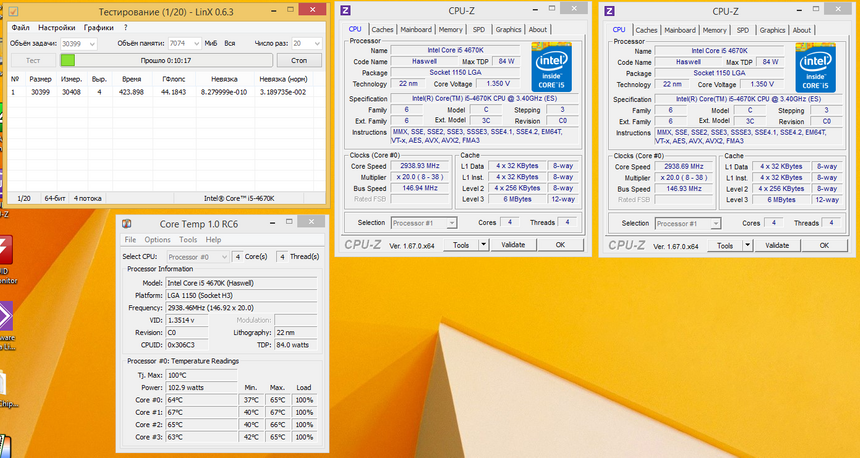
Task: Switch to Graphics tab in right CPU-Z
Action: [772, 30]
